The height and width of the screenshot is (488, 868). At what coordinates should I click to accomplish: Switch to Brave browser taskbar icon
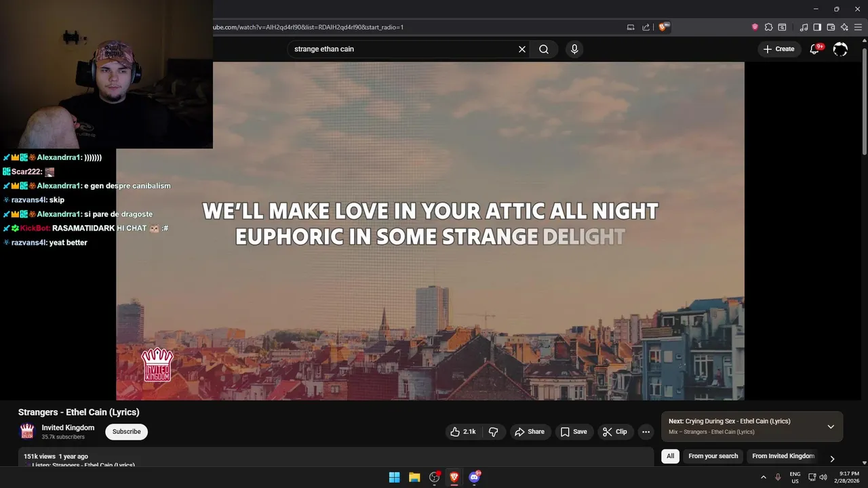tap(454, 477)
